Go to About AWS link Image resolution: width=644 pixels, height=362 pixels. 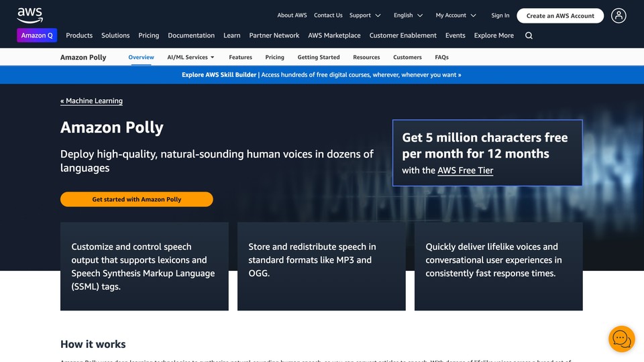(x=292, y=15)
